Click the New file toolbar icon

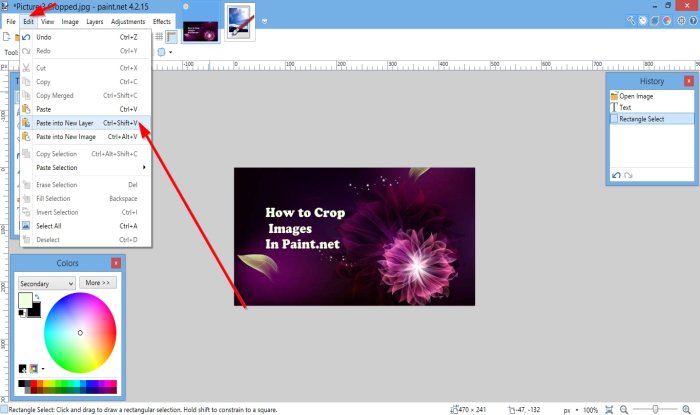pyautogui.click(x=7, y=37)
